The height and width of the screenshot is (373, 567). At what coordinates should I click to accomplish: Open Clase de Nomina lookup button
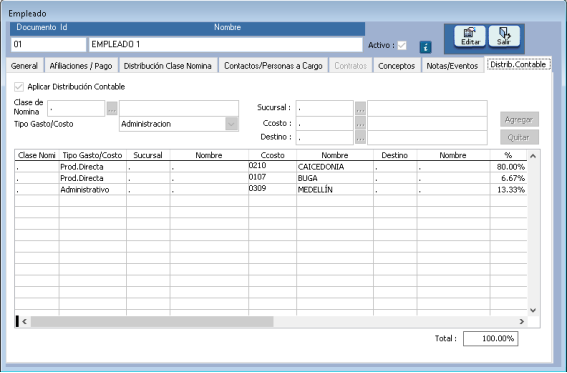[112, 108]
